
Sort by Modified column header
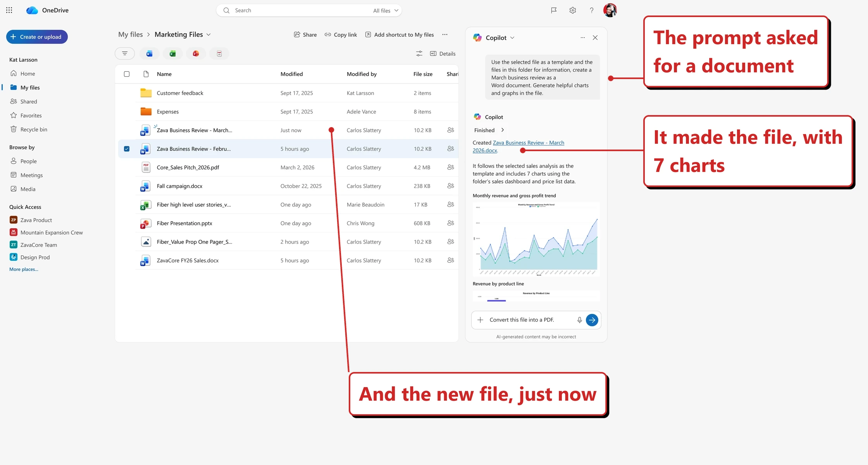tap(292, 74)
